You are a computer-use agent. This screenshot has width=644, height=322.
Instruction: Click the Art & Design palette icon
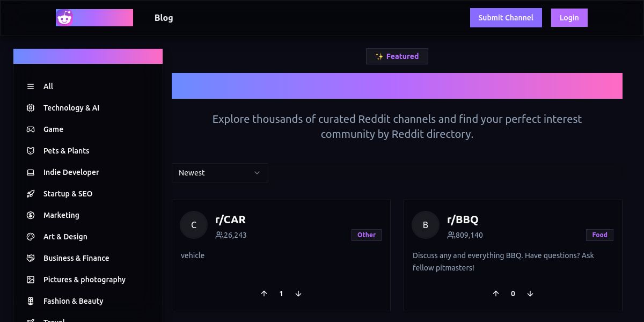pyautogui.click(x=31, y=237)
